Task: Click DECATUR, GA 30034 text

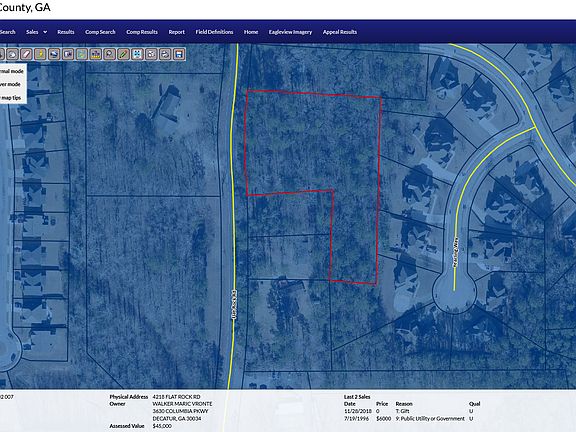Action: [177, 418]
